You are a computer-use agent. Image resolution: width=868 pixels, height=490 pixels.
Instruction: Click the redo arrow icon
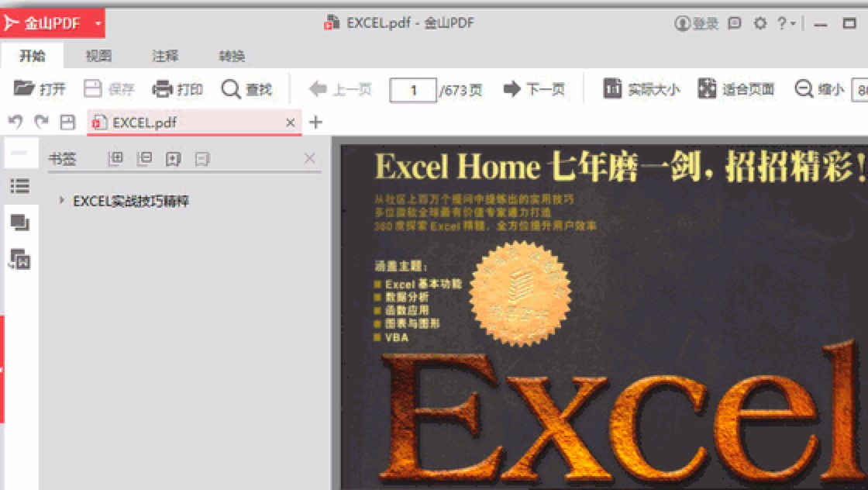(x=42, y=121)
